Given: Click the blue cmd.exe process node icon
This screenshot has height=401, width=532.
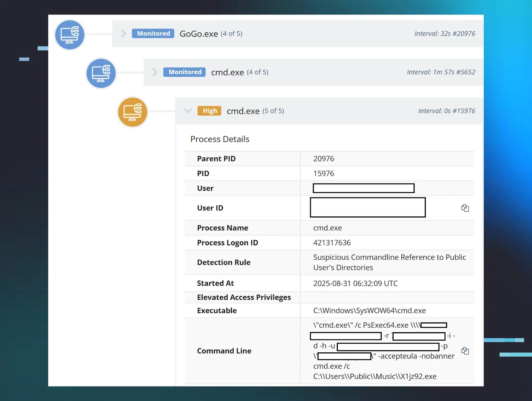Looking at the screenshot, I should click(101, 73).
